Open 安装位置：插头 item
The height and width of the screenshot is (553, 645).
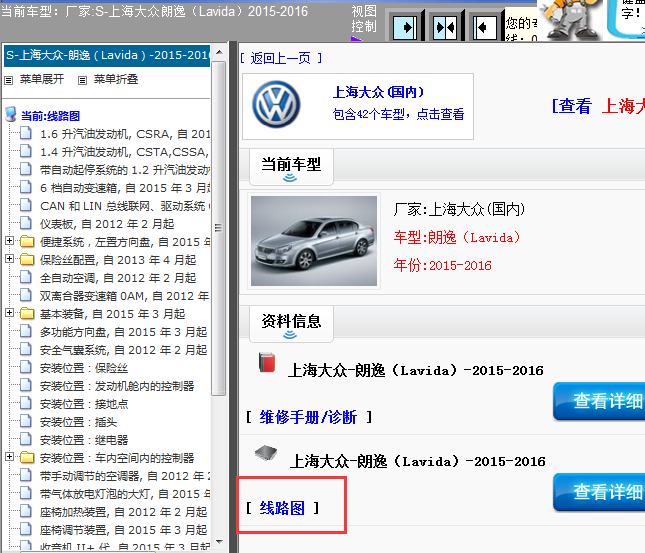coord(79,422)
